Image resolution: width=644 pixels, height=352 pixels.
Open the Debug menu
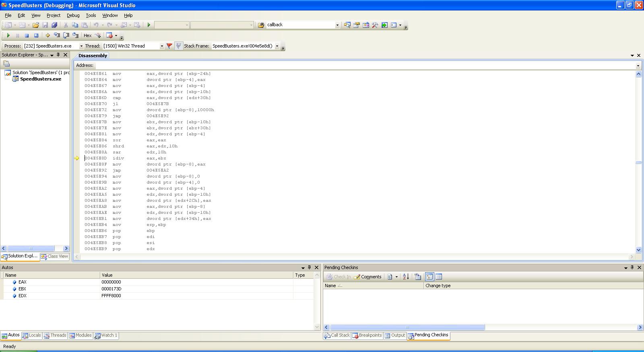click(x=73, y=15)
